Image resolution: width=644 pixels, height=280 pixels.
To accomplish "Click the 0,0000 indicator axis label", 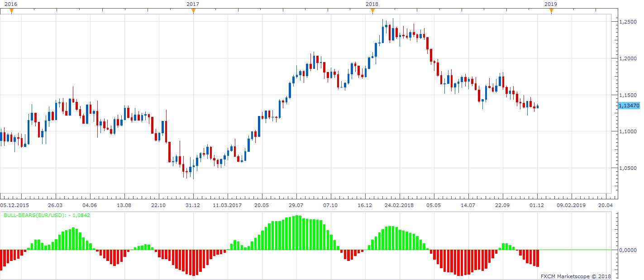I will coord(628,250).
